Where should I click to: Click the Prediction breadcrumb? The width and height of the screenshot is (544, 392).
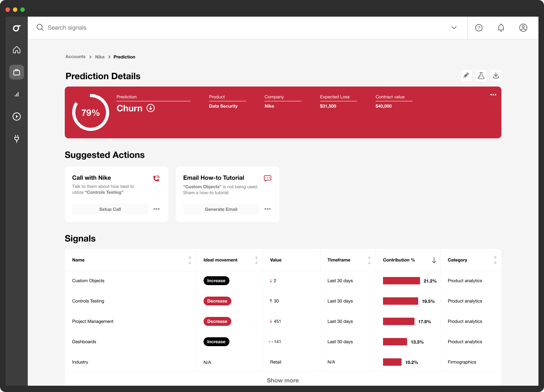124,57
